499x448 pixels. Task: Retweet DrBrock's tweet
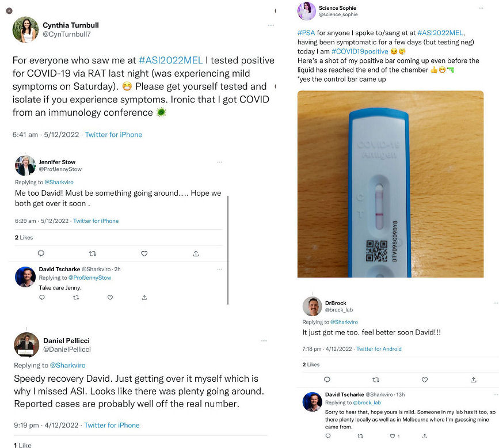pyautogui.click(x=376, y=379)
